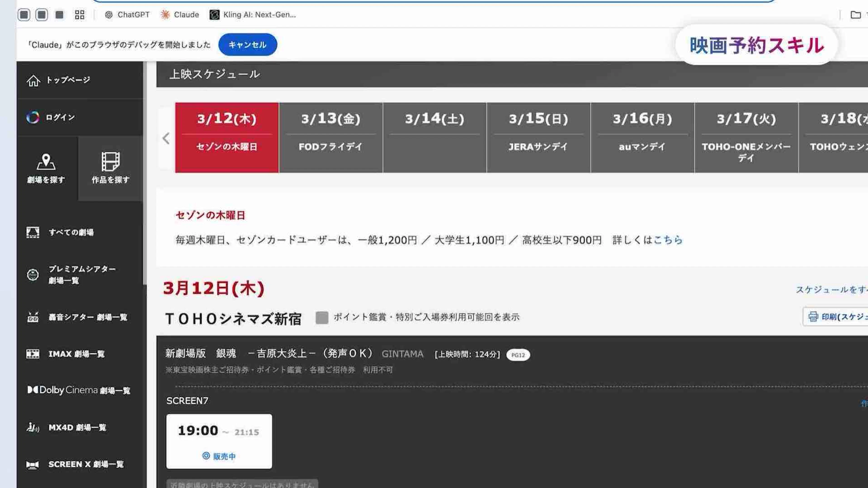The image size is (868, 488).
Task: Toggle the ポイント鑑賞 availability checkbox
Action: (322, 318)
